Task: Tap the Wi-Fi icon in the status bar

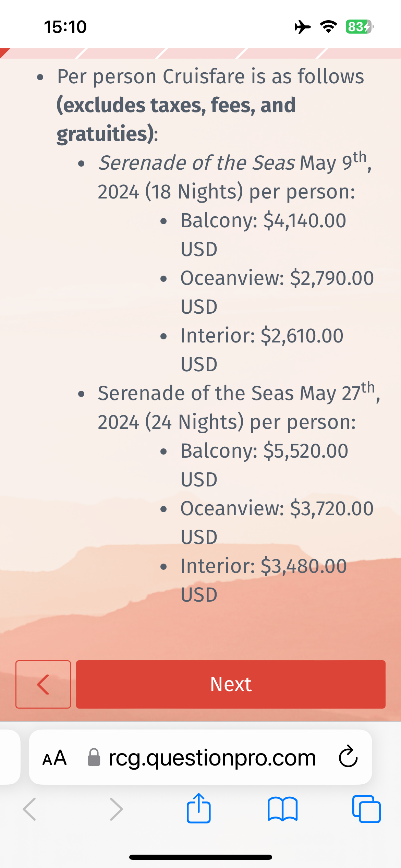Action: click(328, 27)
